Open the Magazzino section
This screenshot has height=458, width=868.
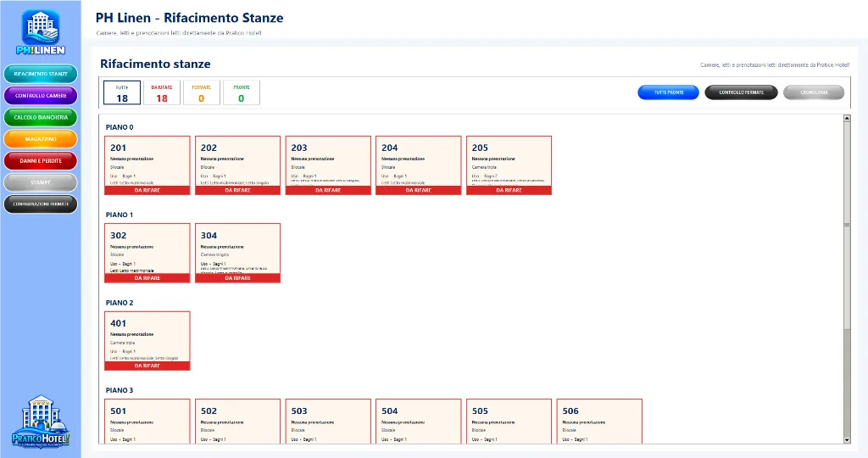point(41,139)
